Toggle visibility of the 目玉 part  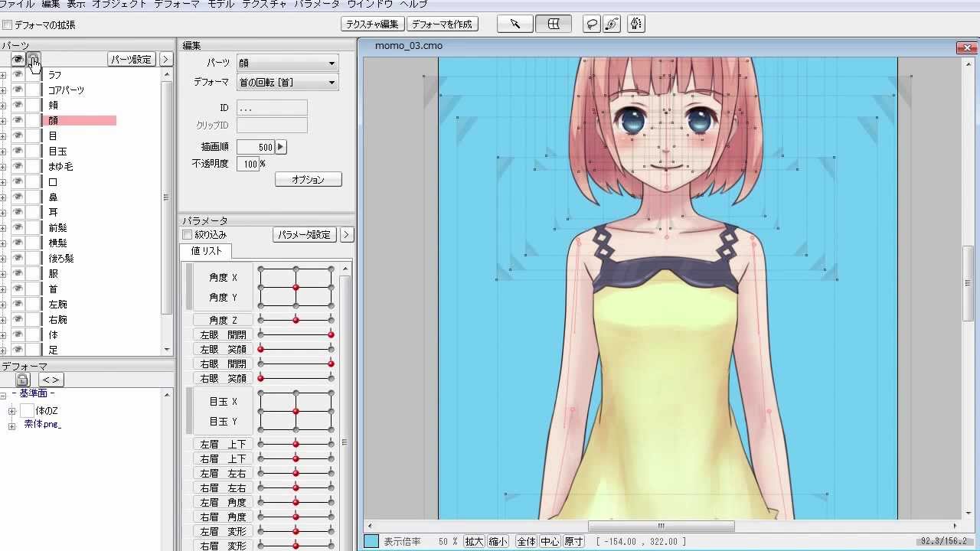pyautogui.click(x=18, y=151)
